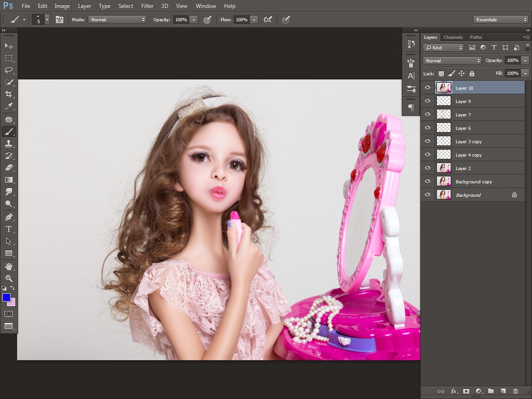532x399 pixels.
Task: Open the layer blend mode Normal dropdown
Action: [x=452, y=60]
